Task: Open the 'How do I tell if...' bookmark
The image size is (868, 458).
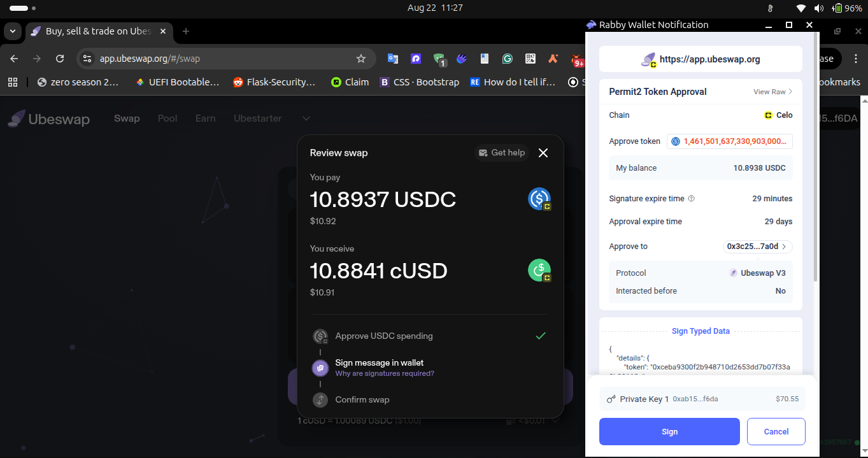Action: (512, 82)
